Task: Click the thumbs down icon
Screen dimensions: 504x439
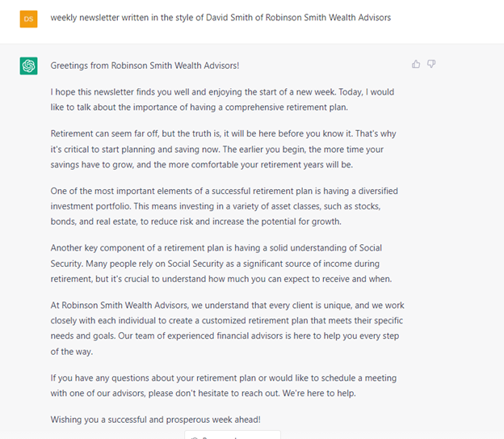Action: tap(431, 64)
